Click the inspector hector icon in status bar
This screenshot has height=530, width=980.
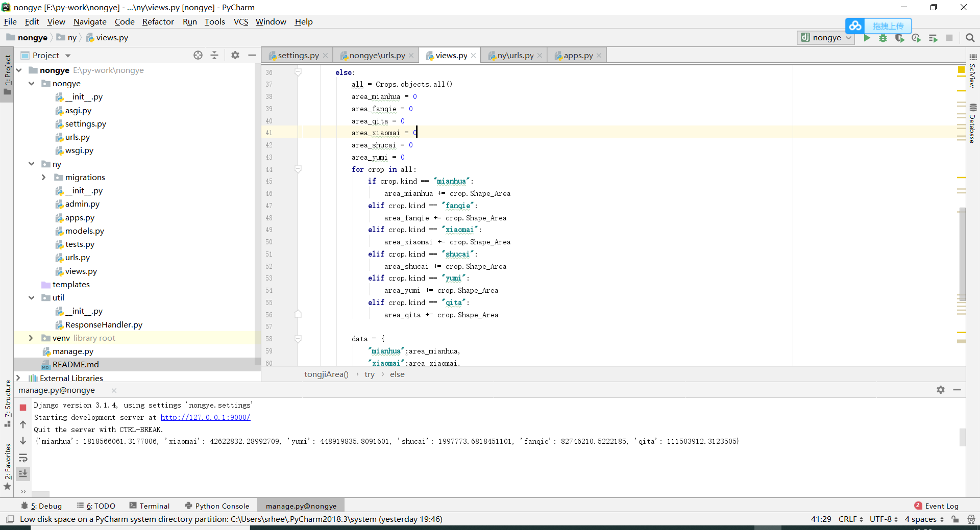(x=971, y=519)
